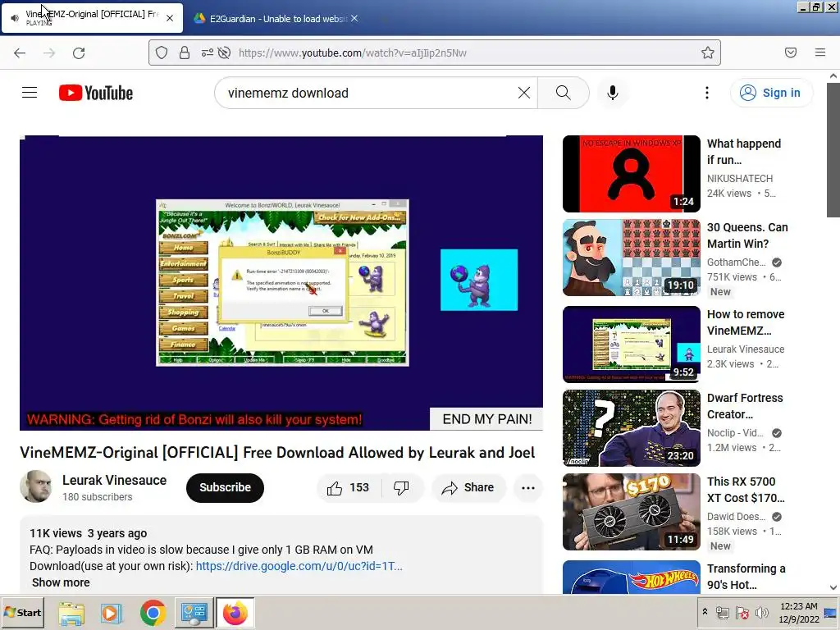
Task: Dislike the video with thumbs down
Action: pyautogui.click(x=401, y=487)
